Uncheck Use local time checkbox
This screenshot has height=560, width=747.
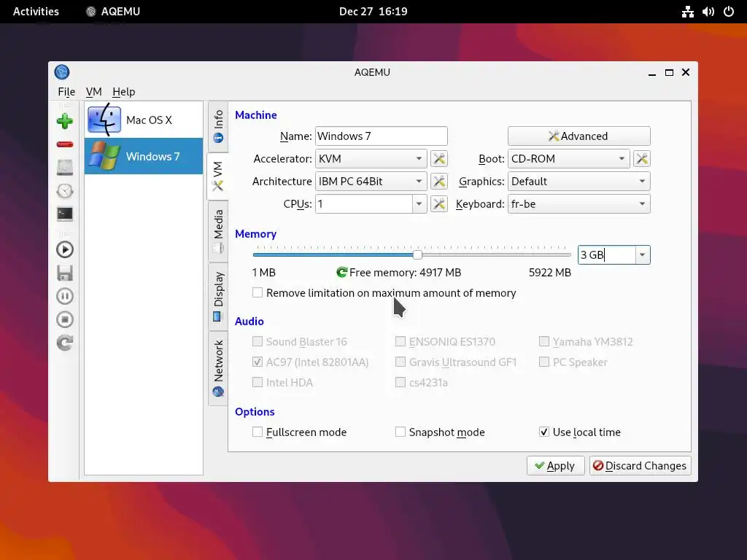click(x=543, y=432)
